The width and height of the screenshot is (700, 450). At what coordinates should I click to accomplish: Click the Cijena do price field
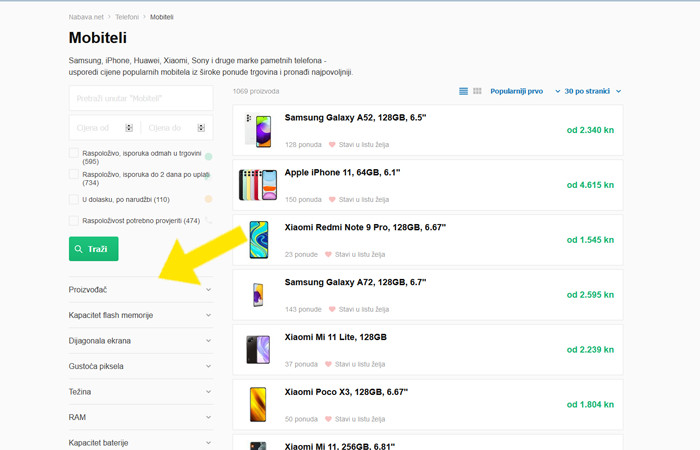(x=177, y=128)
